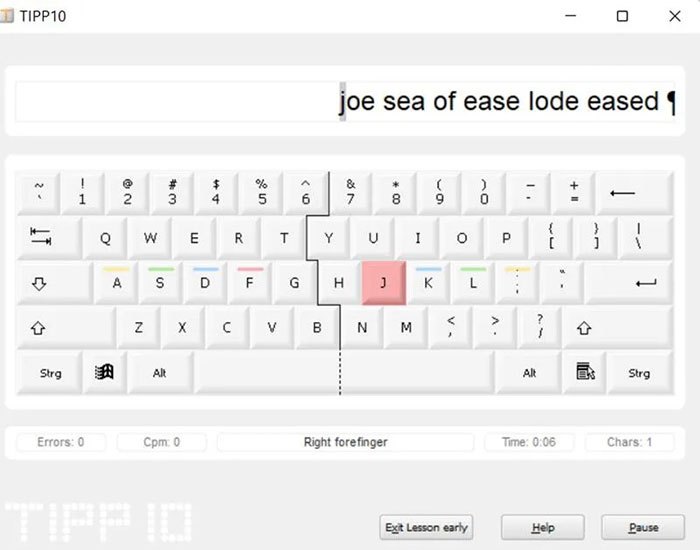Image resolution: width=700 pixels, height=550 pixels.
Task: Click the left bracket brace key
Action: coord(551,238)
